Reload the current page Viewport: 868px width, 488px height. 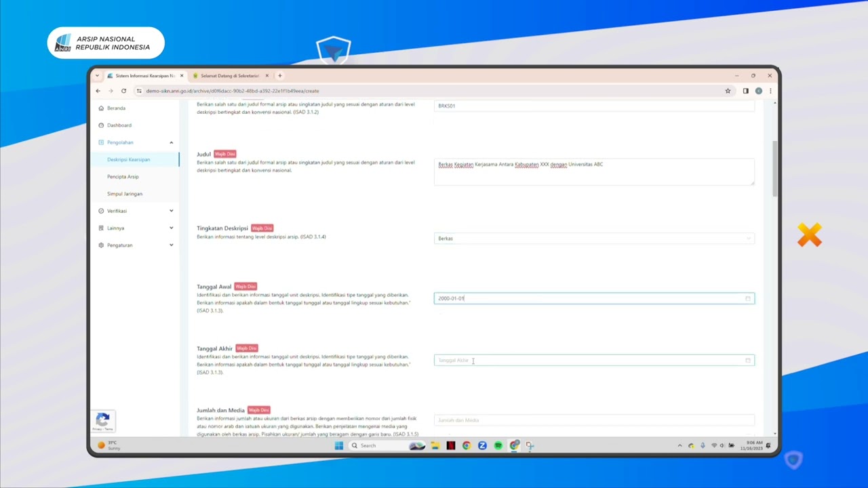coord(123,91)
